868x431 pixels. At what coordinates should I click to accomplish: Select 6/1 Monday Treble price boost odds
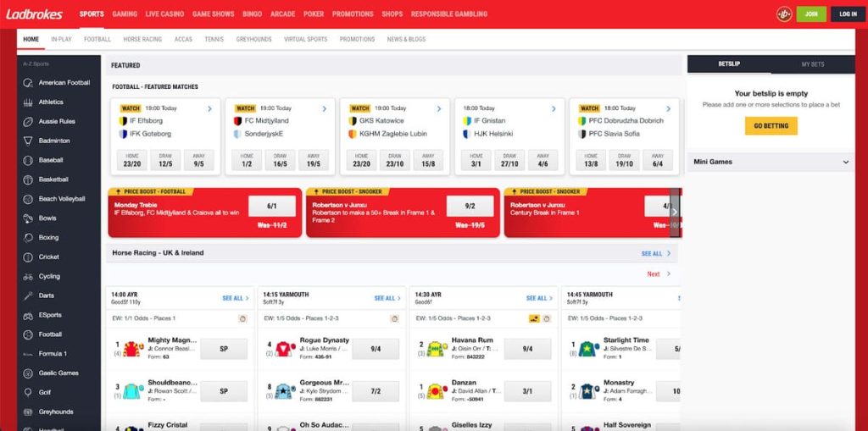point(271,206)
